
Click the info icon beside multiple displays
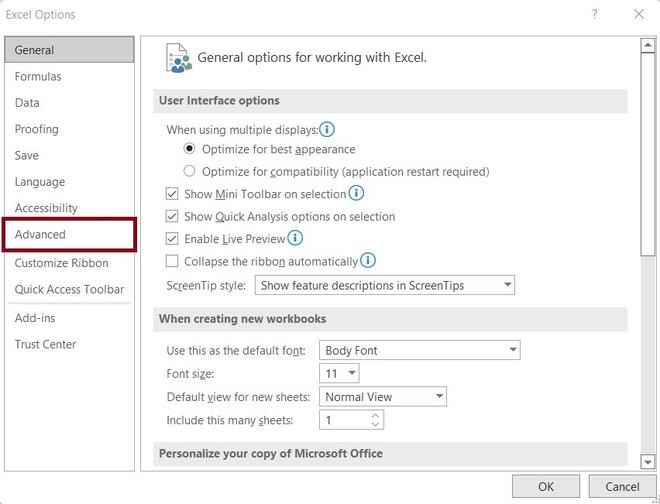click(327, 130)
